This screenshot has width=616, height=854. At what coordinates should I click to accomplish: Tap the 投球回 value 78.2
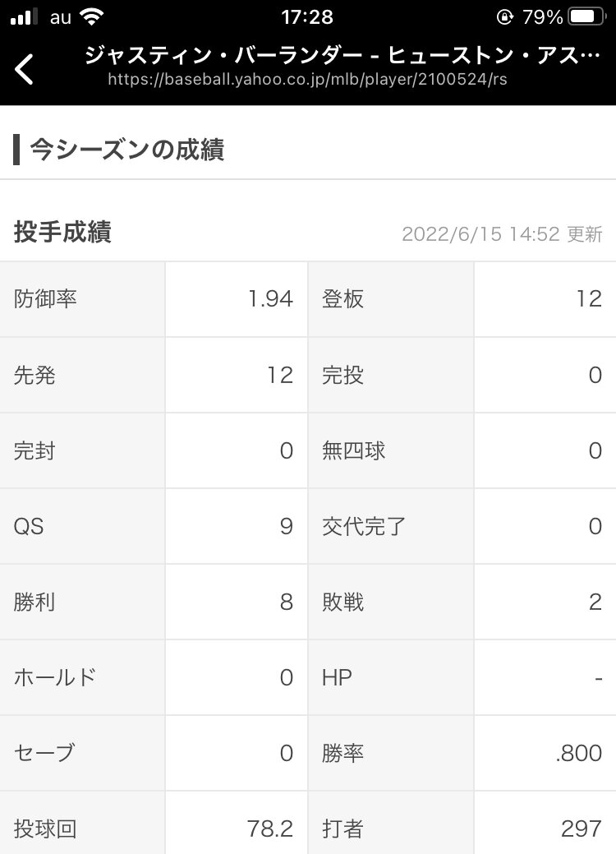[x=269, y=829]
